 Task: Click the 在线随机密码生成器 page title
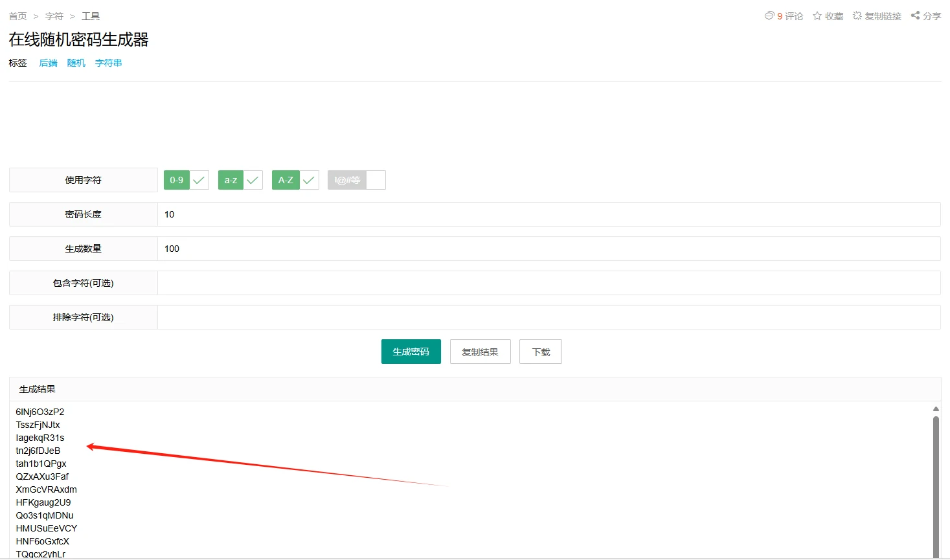coord(79,39)
